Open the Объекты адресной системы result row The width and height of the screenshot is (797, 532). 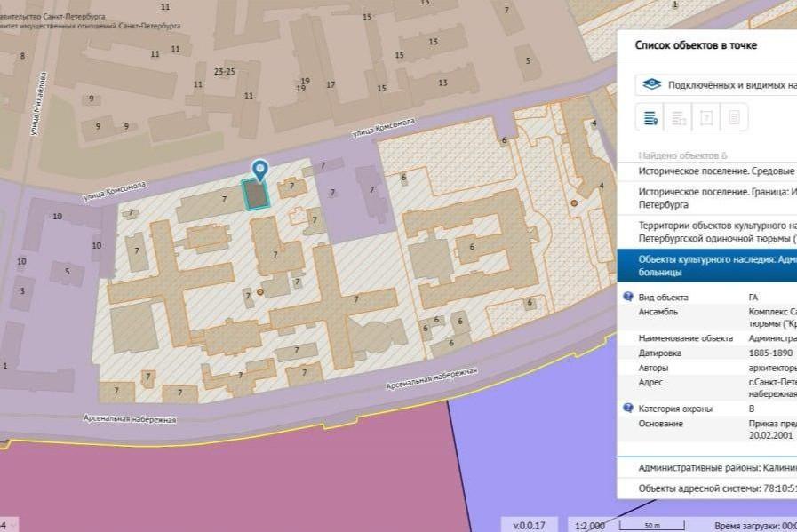click(707, 488)
